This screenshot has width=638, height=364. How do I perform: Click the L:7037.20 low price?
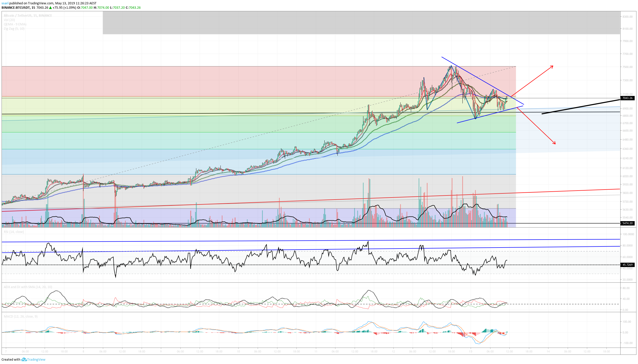117,8
